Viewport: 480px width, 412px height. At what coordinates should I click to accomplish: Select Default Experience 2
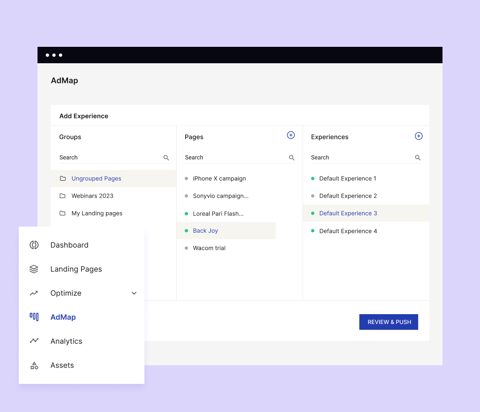pos(348,196)
